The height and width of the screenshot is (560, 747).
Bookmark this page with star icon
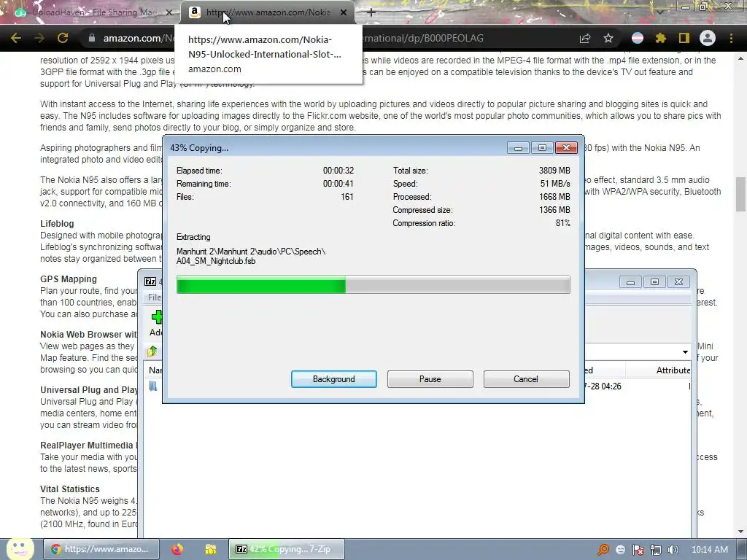tap(608, 38)
